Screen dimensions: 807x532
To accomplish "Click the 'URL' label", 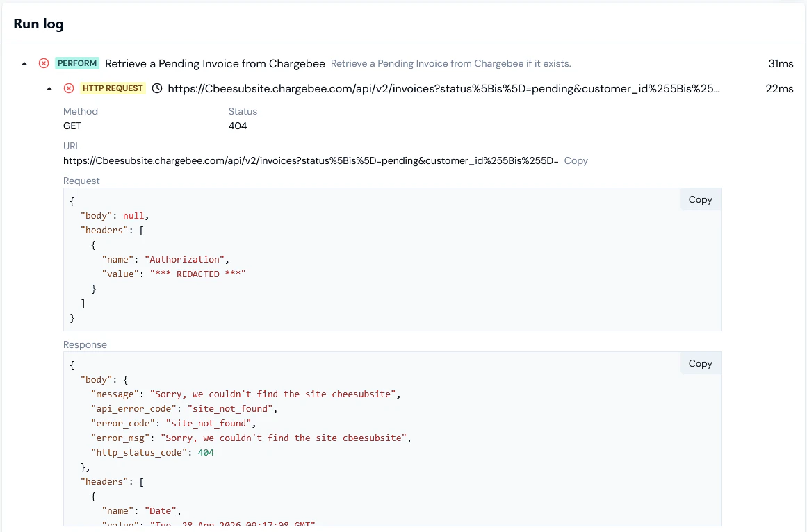I will pos(72,146).
